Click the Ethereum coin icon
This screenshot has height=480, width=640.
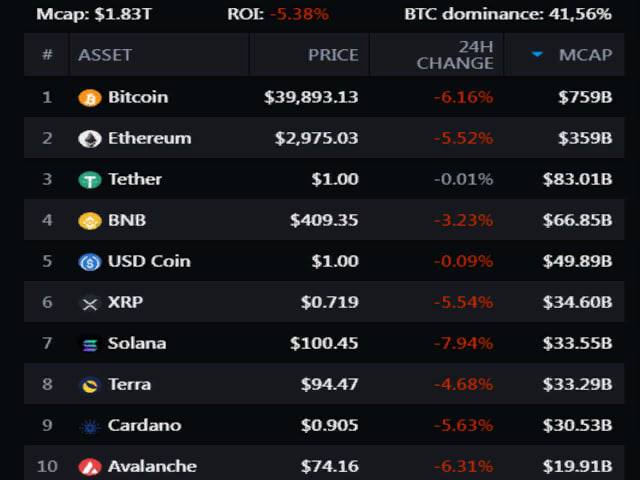click(x=90, y=139)
